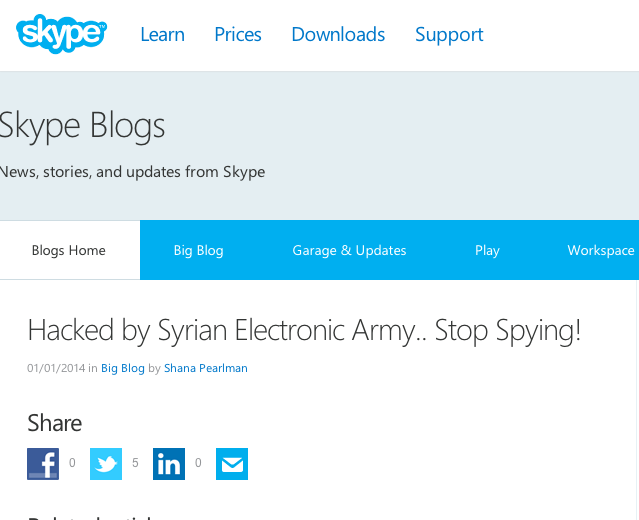Open the Downloads menu
This screenshot has width=639, height=520.
tap(338, 34)
